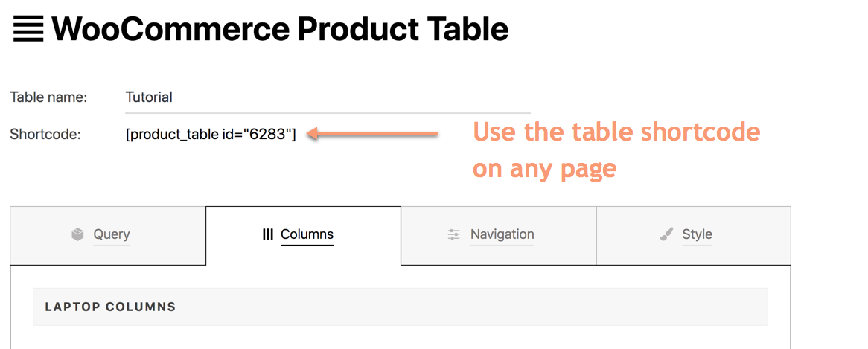Viewport: 868px width, 349px height.
Task: Click the cube icon on Query tab
Action: click(x=77, y=234)
